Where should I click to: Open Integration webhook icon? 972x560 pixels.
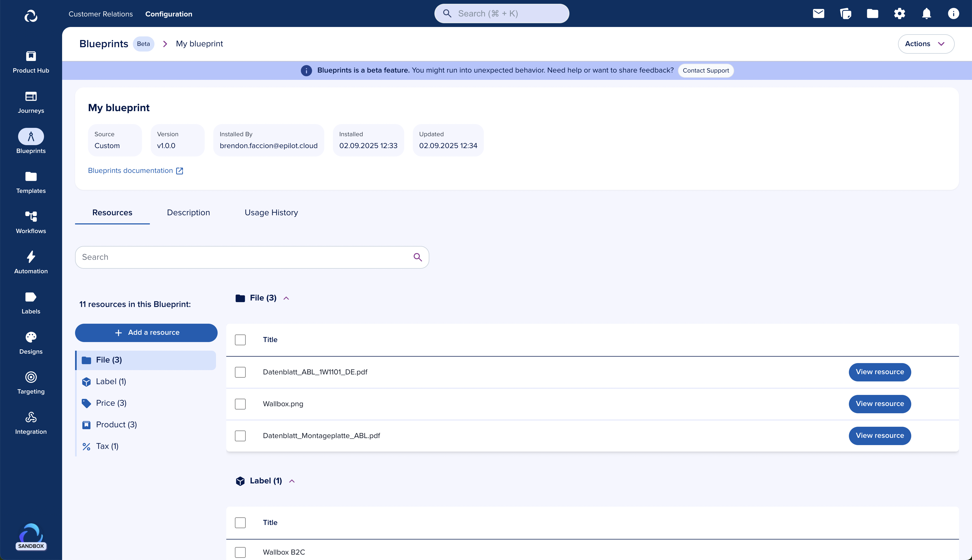[31, 423]
